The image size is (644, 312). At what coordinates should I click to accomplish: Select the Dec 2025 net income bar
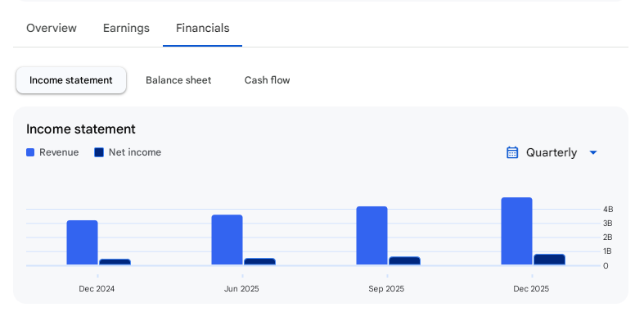[550, 260]
